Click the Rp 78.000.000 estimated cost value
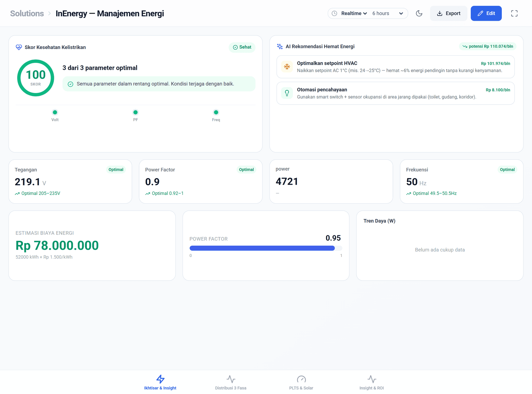532x394 pixels. pyautogui.click(x=57, y=245)
